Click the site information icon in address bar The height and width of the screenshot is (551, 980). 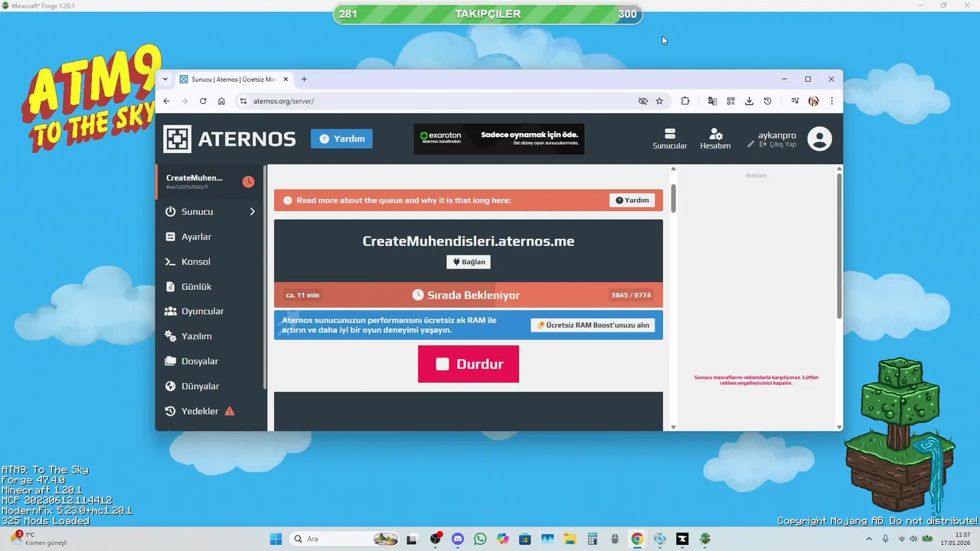point(243,101)
